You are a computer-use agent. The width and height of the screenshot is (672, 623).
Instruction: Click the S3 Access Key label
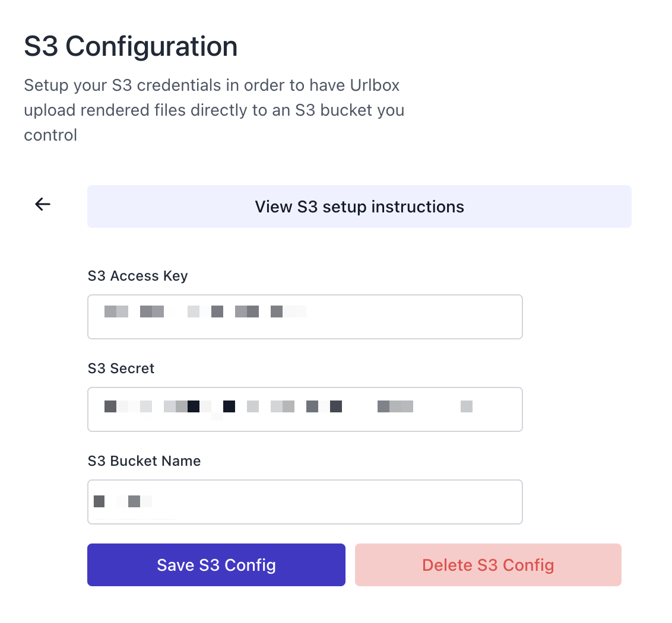(137, 275)
